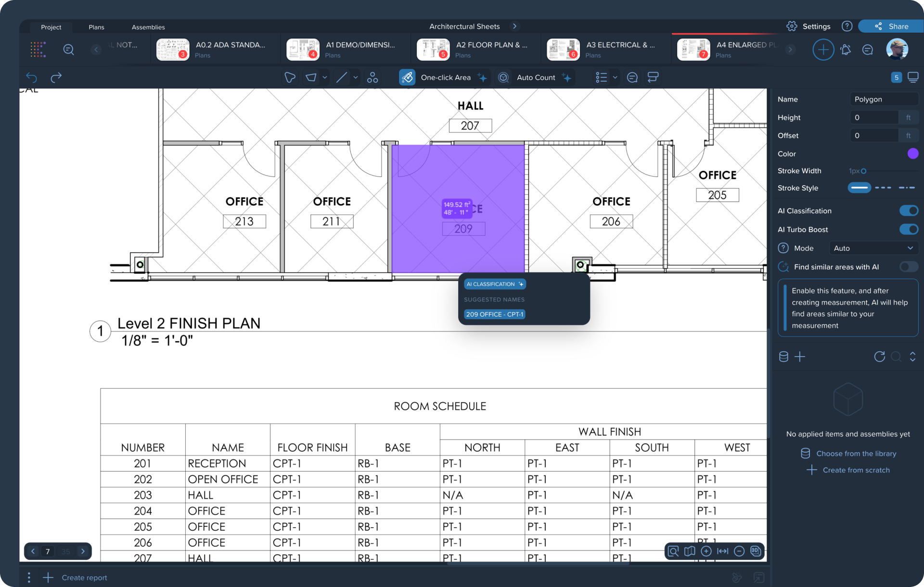Click the redo arrow icon
This screenshot has height=587, width=924.
pyautogui.click(x=56, y=77)
